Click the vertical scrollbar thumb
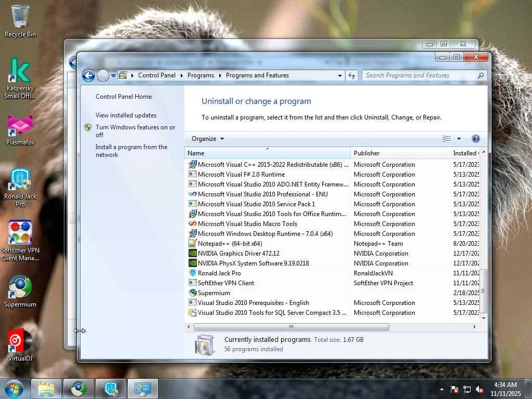The width and height of the screenshot is (532, 399). click(484, 291)
